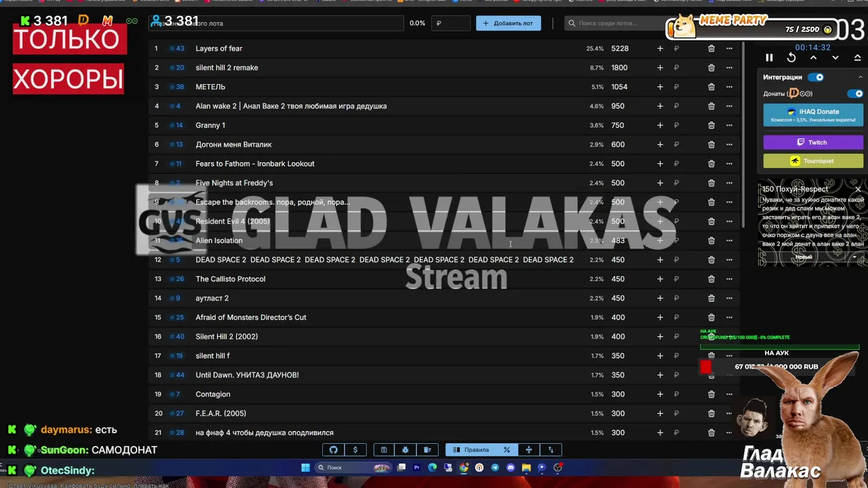The width and height of the screenshot is (868, 488).
Task: Open the Windows Start menu
Action: (x=305, y=467)
